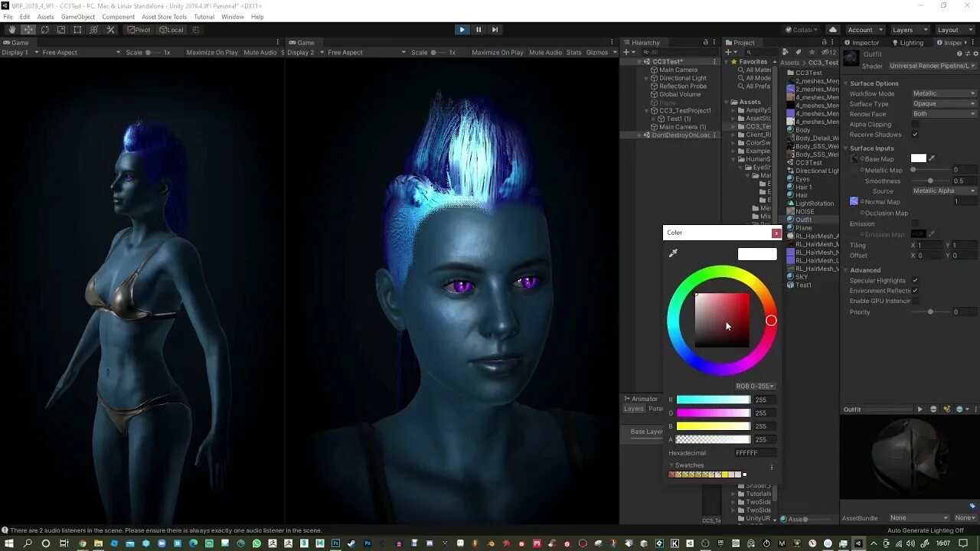The height and width of the screenshot is (551, 980).
Task: Toggle Stats in Display 2 game view
Action: point(573,53)
